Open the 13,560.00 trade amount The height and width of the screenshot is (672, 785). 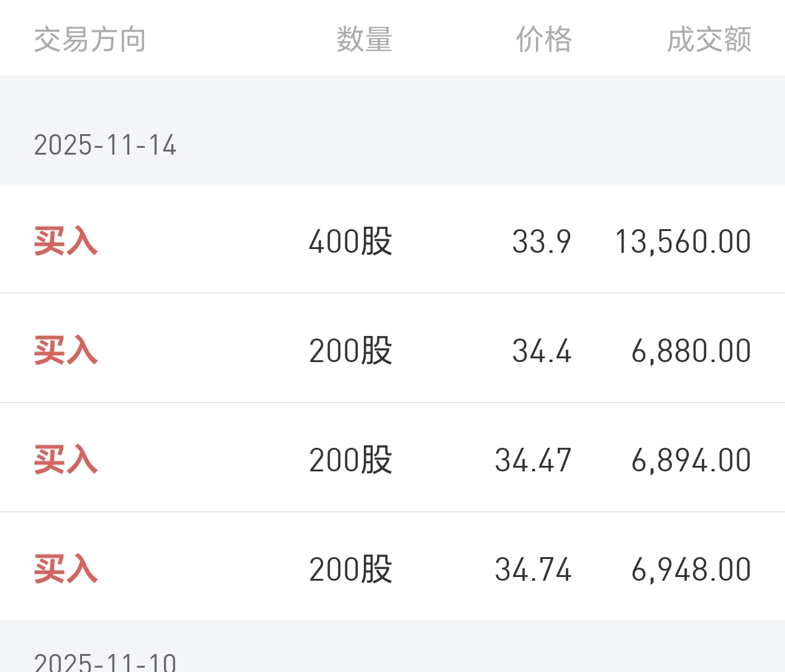[683, 242]
